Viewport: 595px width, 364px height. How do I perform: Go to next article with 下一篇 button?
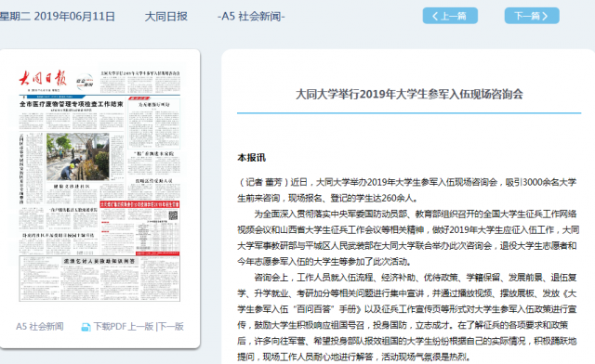(532, 16)
